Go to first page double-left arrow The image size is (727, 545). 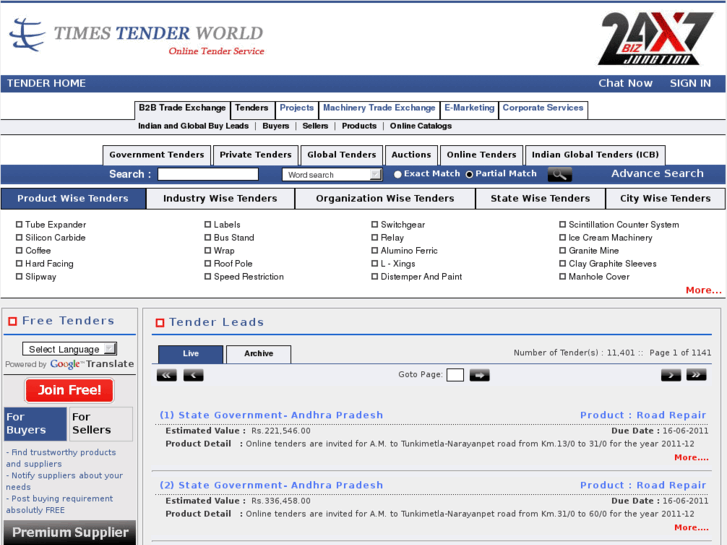(x=166, y=375)
